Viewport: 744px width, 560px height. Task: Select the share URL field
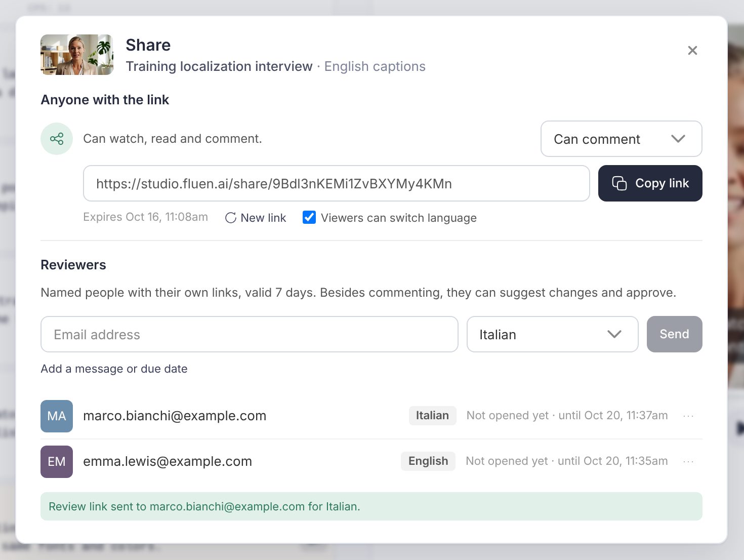pyautogui.click(x=337, y=183)
